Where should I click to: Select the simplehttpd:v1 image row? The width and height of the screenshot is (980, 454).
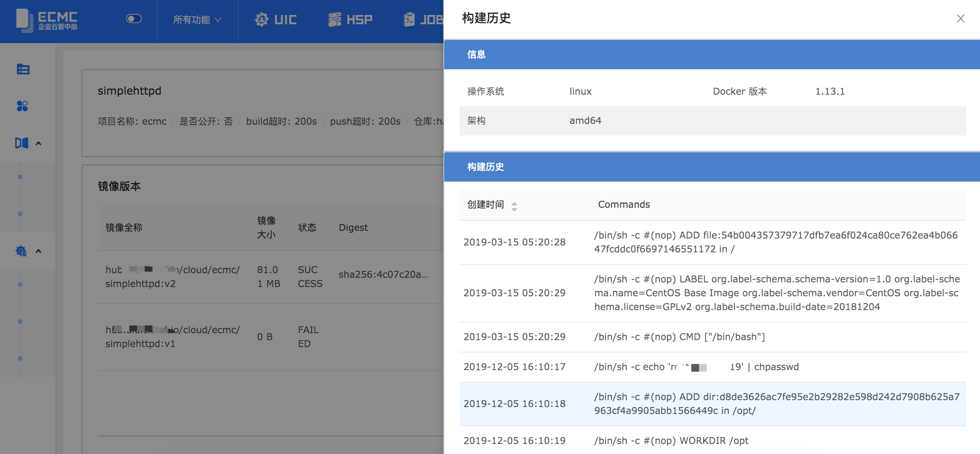coord(172,337)
